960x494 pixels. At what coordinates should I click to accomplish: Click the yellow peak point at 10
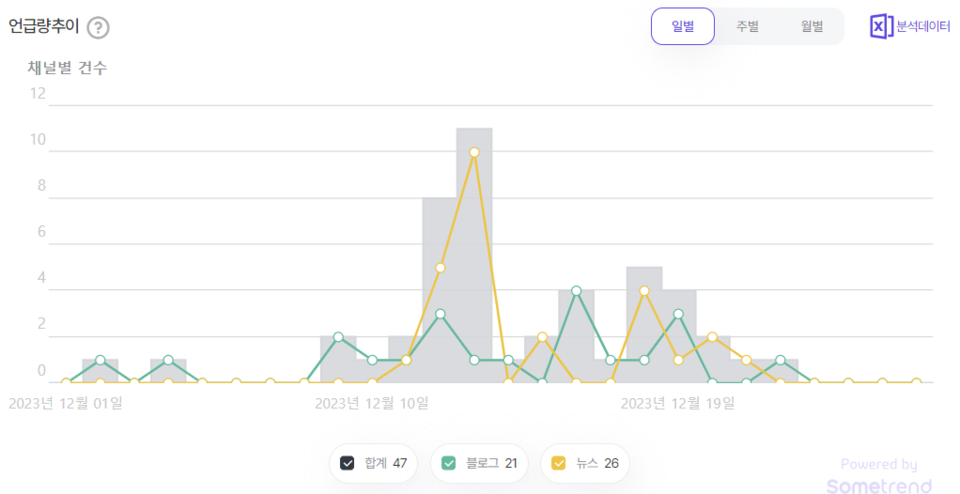(474, 152)
